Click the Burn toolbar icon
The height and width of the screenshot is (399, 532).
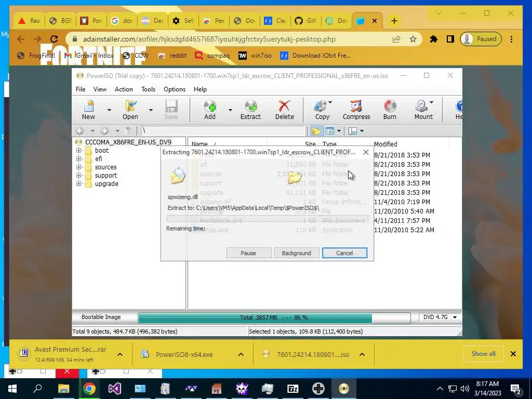(390, 110)
